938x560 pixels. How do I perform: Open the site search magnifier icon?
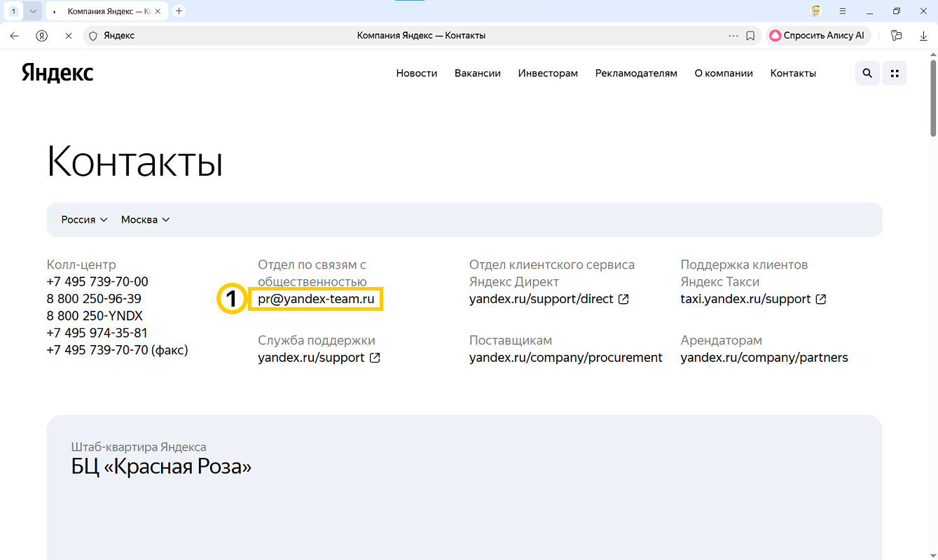867,73
